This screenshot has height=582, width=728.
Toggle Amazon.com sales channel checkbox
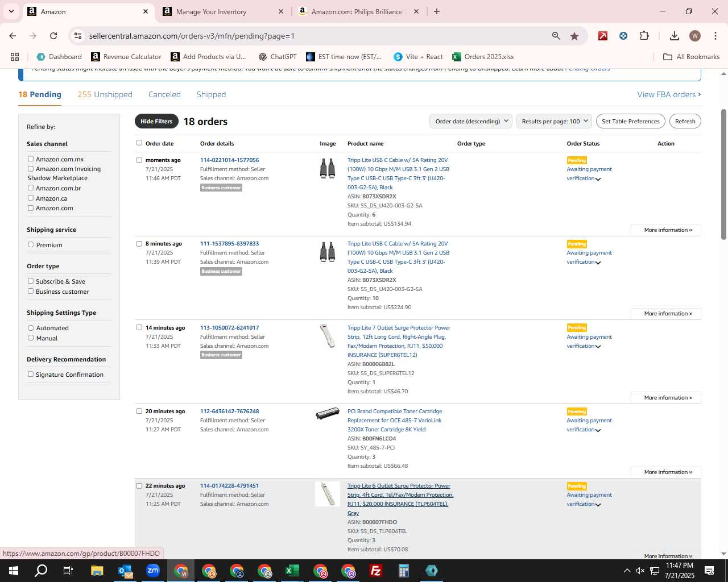click(x=31, y=208)
